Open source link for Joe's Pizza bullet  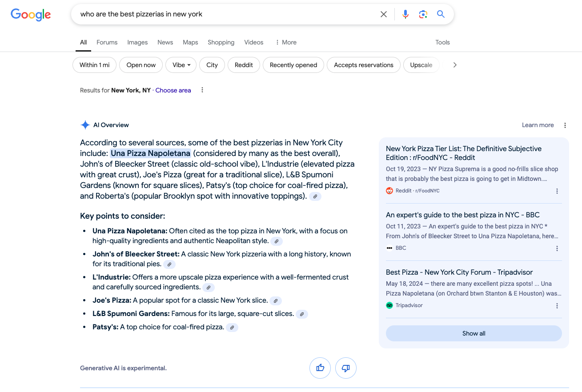[276, 301]
